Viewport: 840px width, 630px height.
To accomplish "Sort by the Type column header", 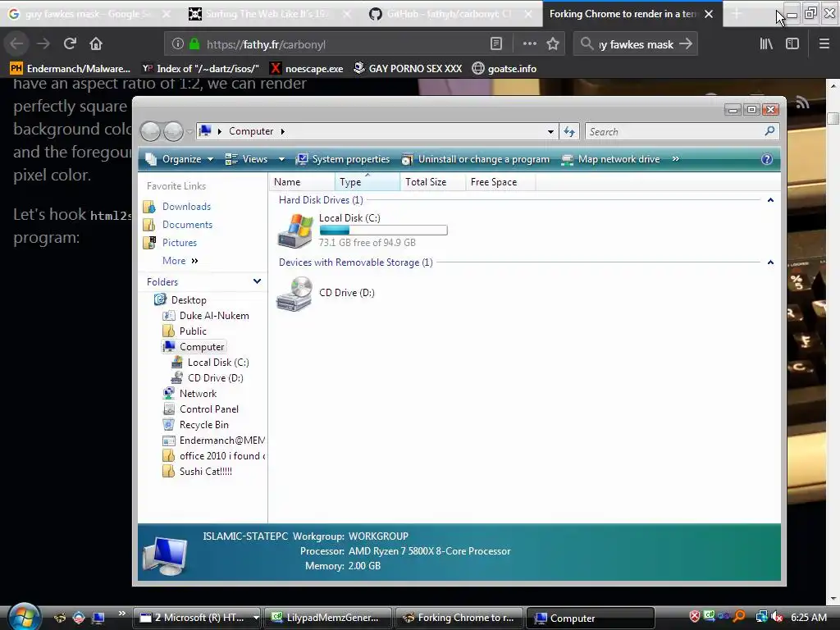I will click(x=367, y=182).
